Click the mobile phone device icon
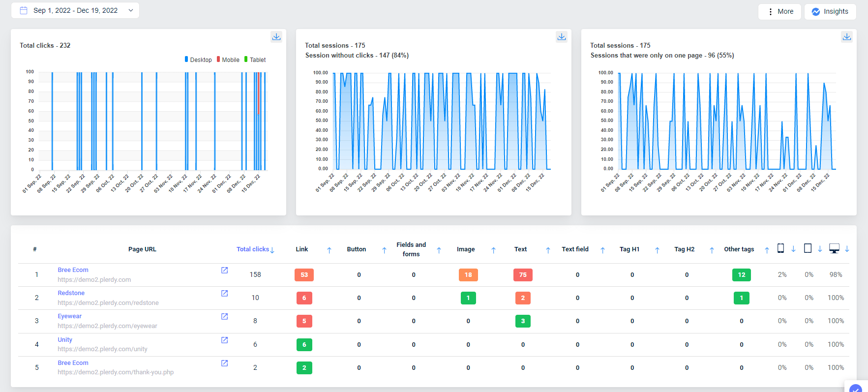 click(780, 248)
